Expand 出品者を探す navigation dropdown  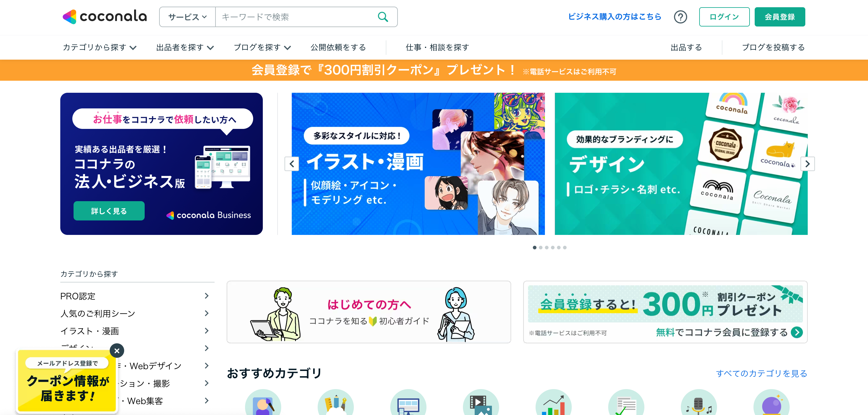pyautogui.click(x=185, y=48)
